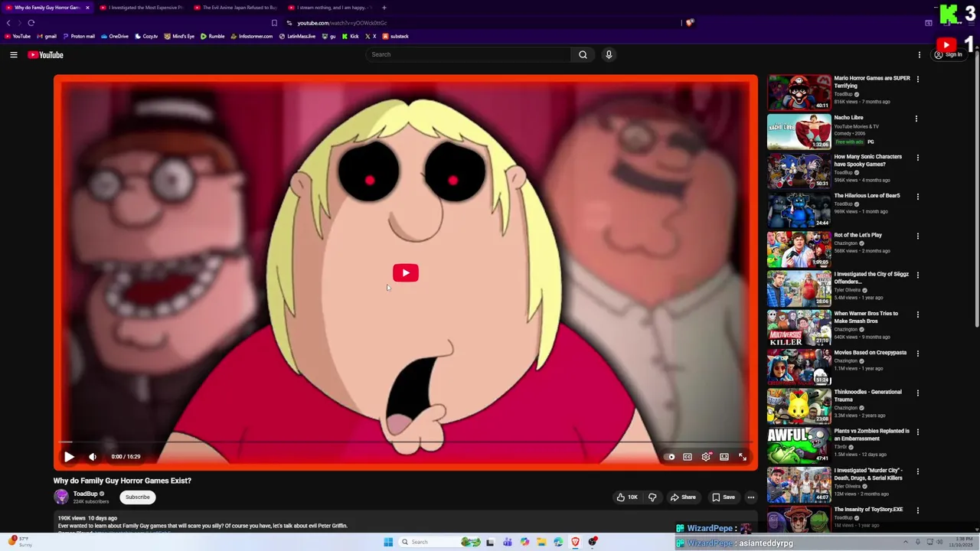Image resolution: width=980 pixels, height=551 pixels.
Task: Share the video
Action: pyautogui.click(x=683, y=497)
